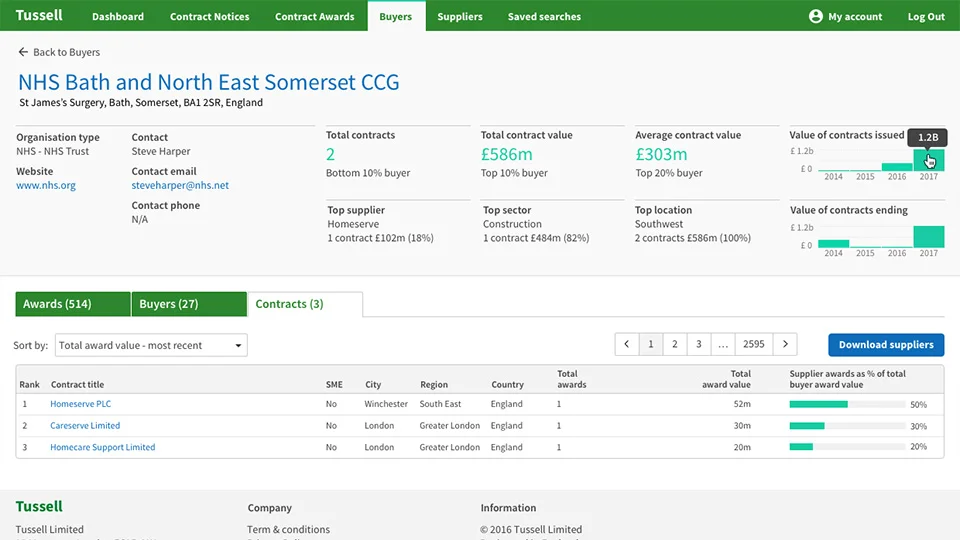Screen dimensions: 960x540
Task: Open the www.nhs.org website link
Action: coord(46,185)
